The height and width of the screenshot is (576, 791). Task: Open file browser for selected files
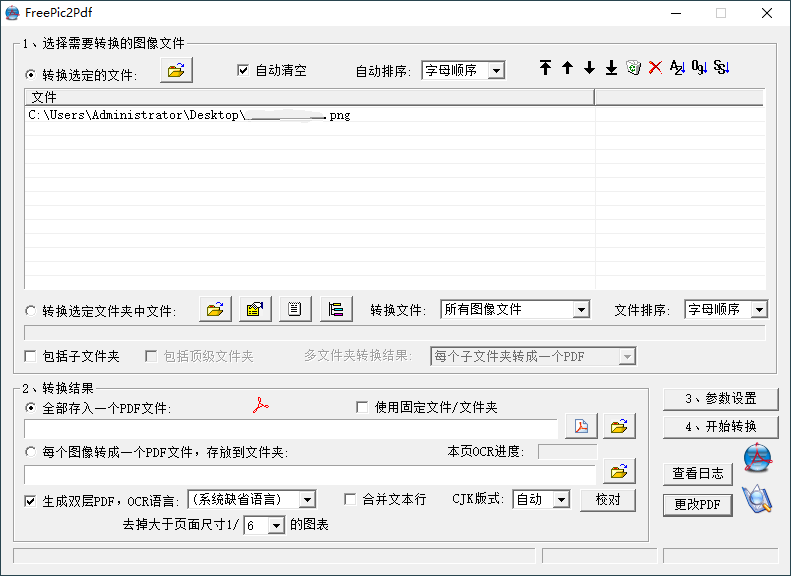176,70
